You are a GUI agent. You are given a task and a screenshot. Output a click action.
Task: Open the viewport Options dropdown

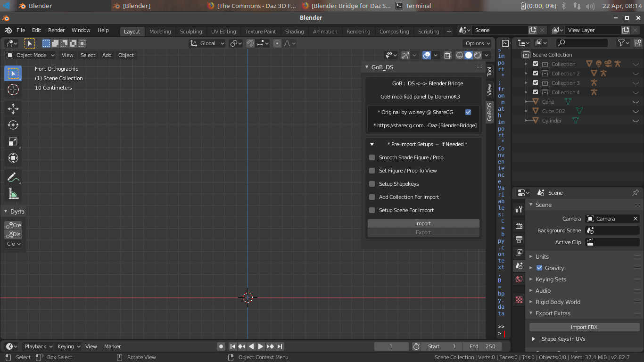478,43
